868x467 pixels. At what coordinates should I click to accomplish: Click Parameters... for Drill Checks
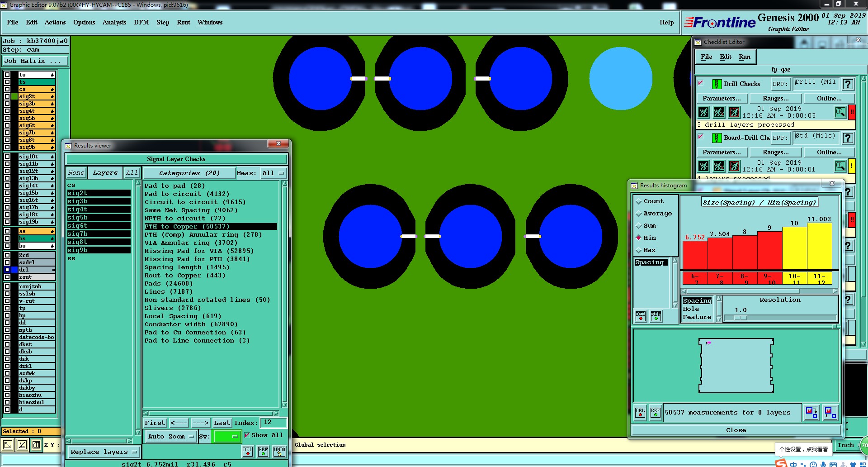point(722,99)
